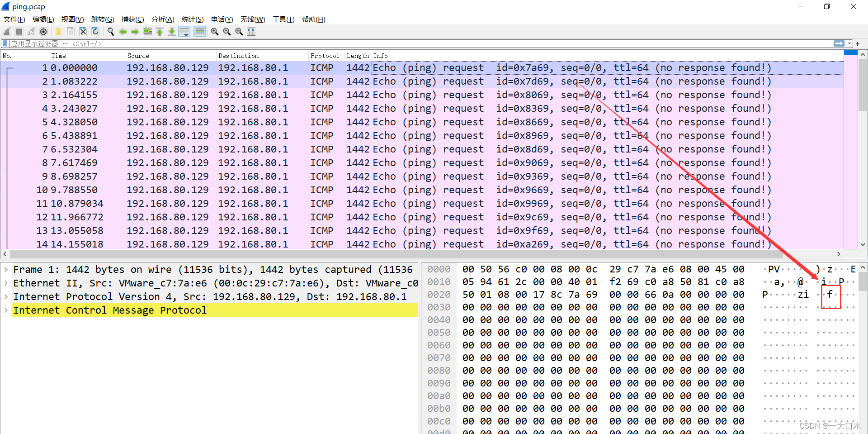Open a saved capture file
The width and height of the screenshot is (868, 434).
(x=58, y=31)
